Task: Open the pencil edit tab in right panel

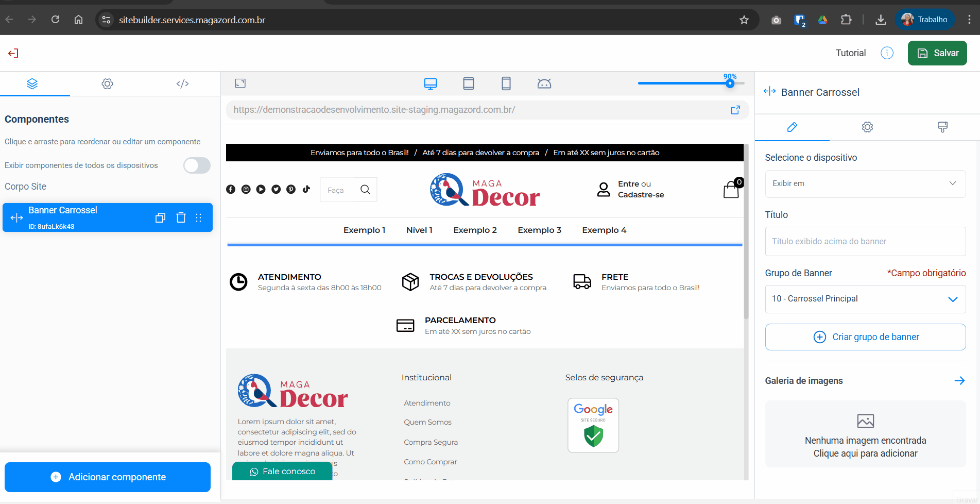Action: pyautogui.click(x=792, y=127)
